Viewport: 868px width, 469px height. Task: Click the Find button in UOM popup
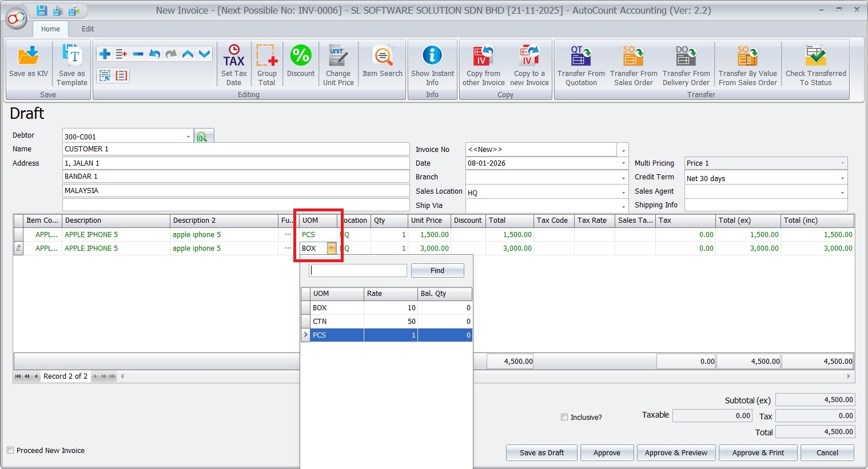tap(437, 270)
